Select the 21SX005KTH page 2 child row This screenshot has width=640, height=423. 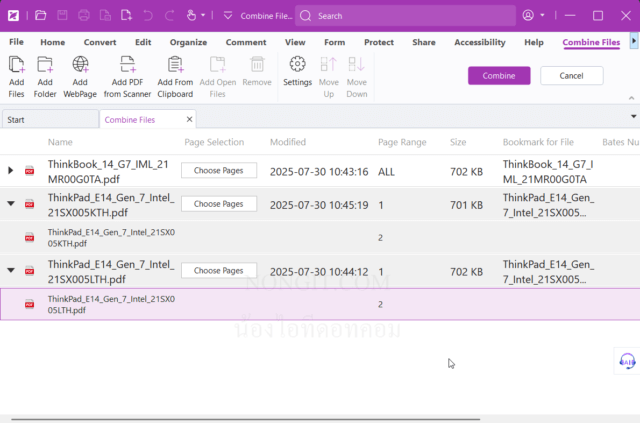tap(320, 237)
